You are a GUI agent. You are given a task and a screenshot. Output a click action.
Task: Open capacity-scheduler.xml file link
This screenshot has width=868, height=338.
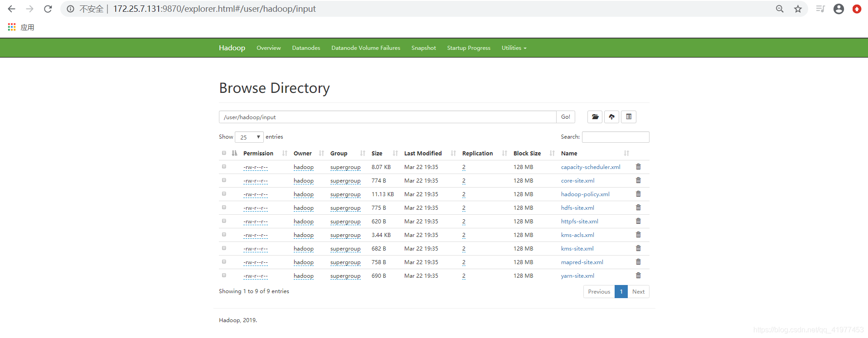(591, 167)
